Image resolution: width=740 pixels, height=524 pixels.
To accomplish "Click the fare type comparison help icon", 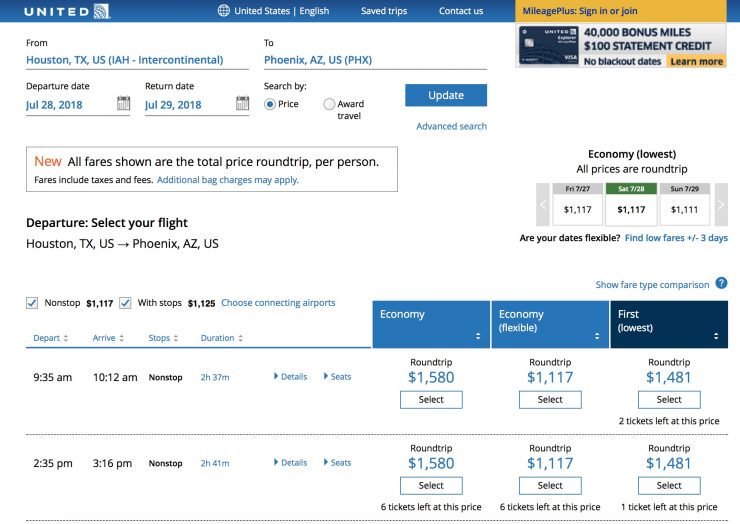I will coord(721,283).
